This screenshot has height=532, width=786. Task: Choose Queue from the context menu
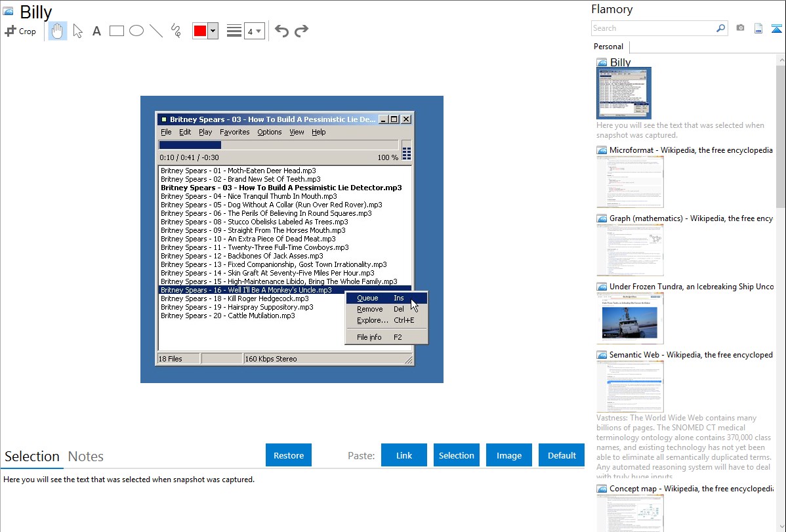click(386, 298)
